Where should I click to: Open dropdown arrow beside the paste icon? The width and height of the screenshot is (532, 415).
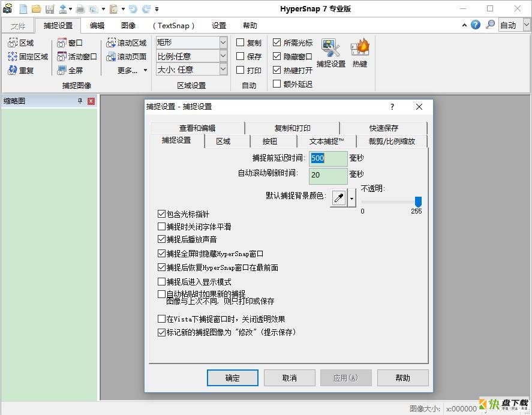[x=123, y=9]
